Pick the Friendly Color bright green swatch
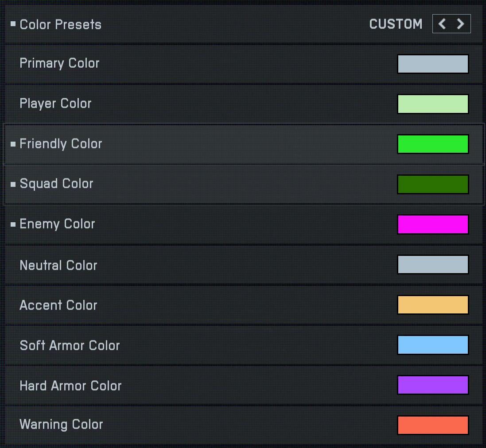This screenshot has width=486, height=448. click(433, 144)
